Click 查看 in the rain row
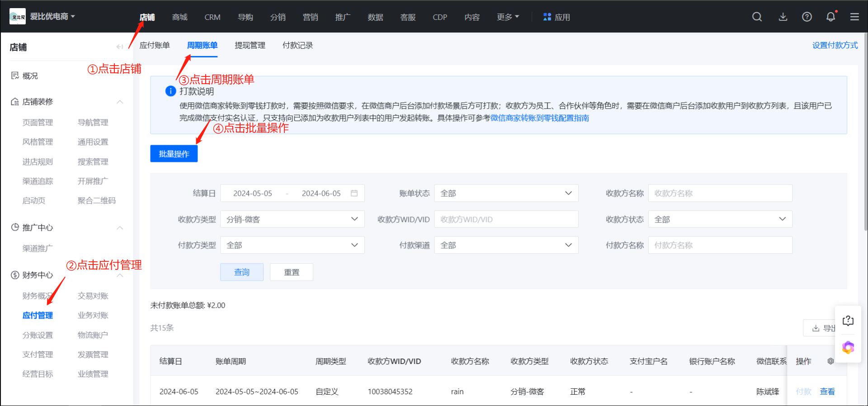This screenshot has width=868, height=406. [x=827, y=392]
